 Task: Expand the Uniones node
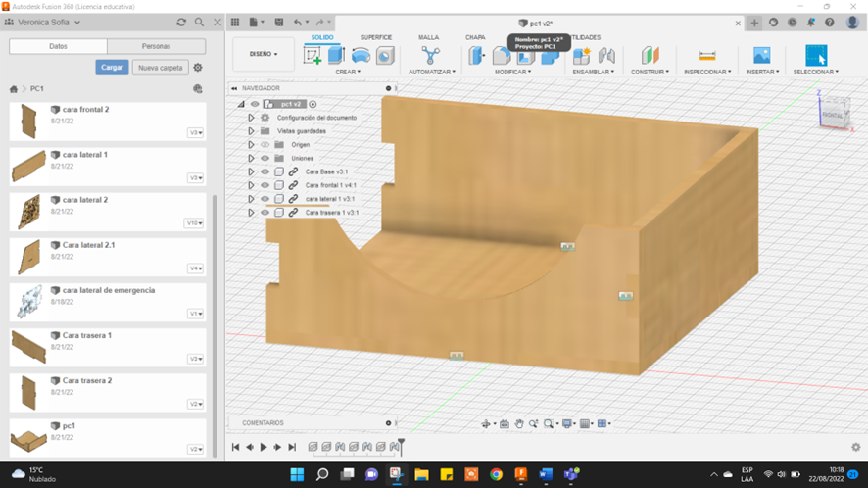point(251,158)
